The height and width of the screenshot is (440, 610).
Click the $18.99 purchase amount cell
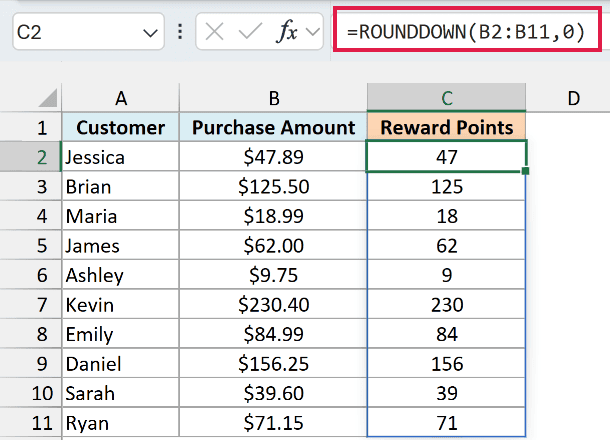pos(273,216)
